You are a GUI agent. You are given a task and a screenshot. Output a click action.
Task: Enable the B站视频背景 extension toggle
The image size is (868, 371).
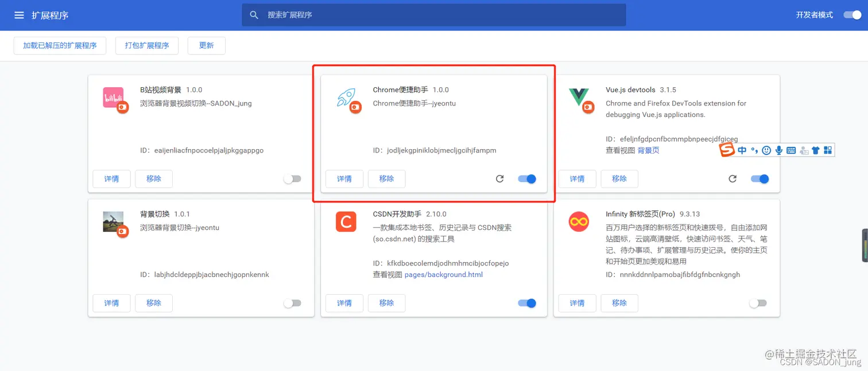coord(293,179)
